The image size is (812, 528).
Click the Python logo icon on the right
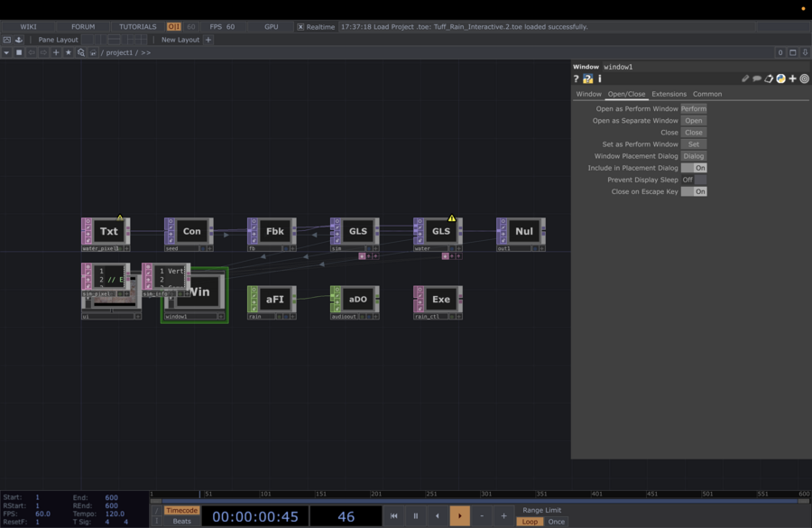point(781,79)
